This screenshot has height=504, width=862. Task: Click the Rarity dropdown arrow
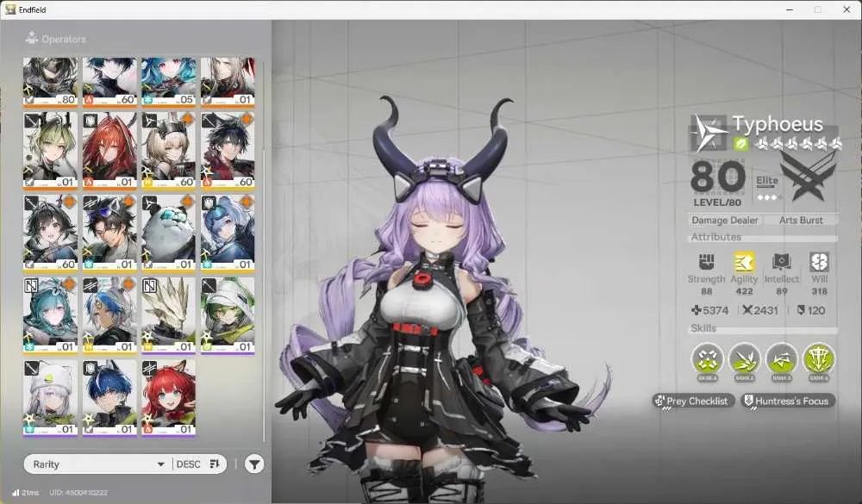coord(160,464)
